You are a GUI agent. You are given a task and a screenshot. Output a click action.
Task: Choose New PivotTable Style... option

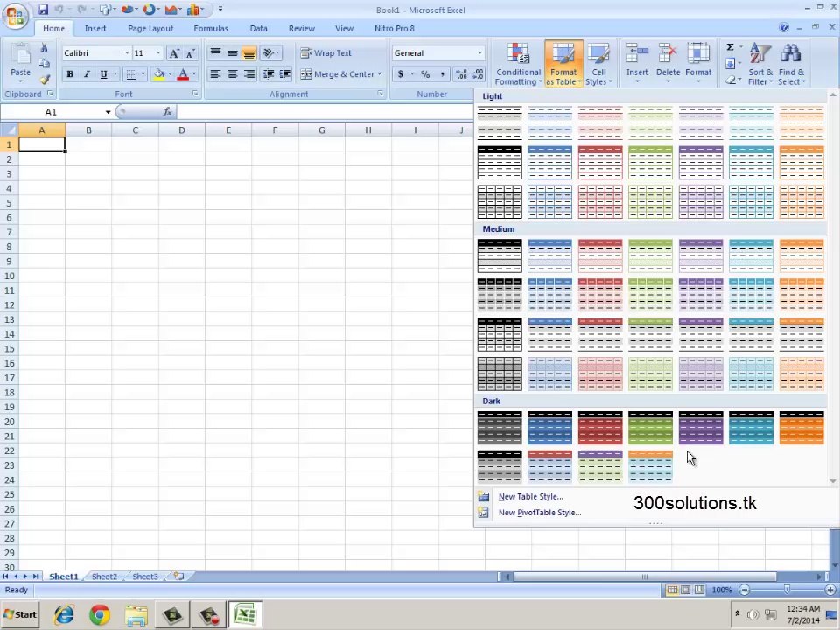(x=540, y=513)
